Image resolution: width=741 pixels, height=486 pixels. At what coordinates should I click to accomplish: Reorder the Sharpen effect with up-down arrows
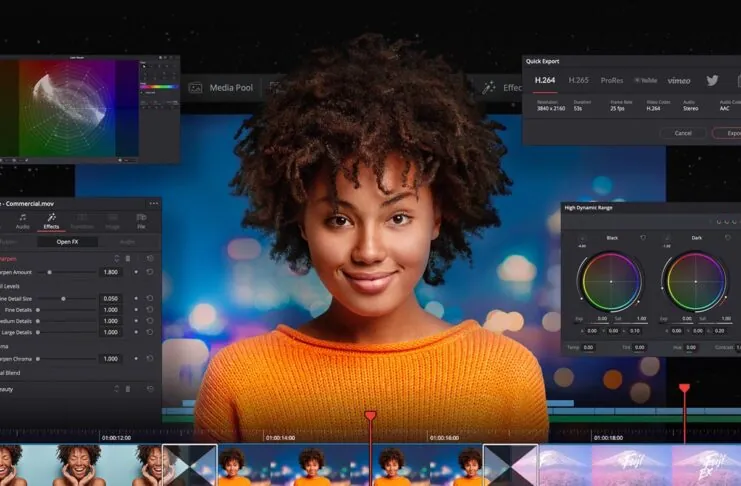pos(117,259)
